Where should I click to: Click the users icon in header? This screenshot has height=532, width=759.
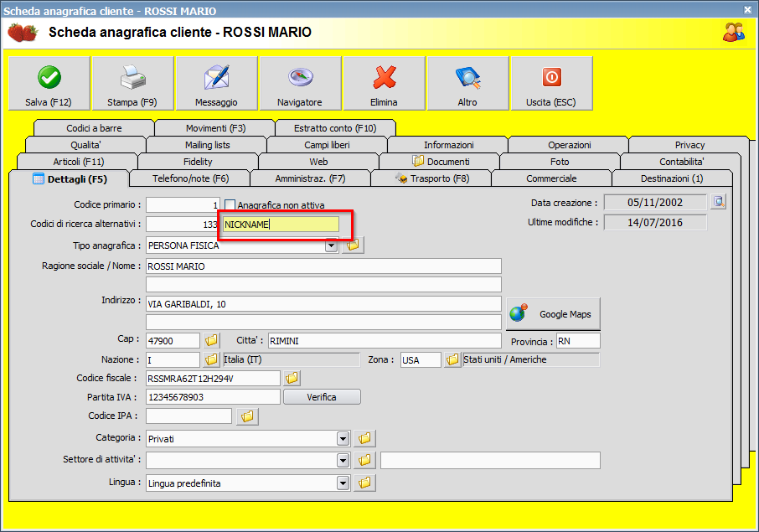click(x=734, y=32)
